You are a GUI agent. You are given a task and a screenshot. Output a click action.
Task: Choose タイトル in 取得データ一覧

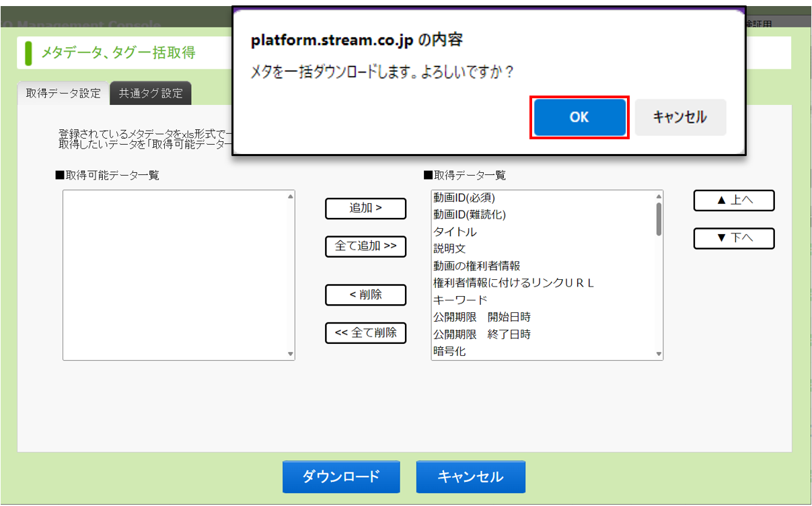click(x=455, y=232)
